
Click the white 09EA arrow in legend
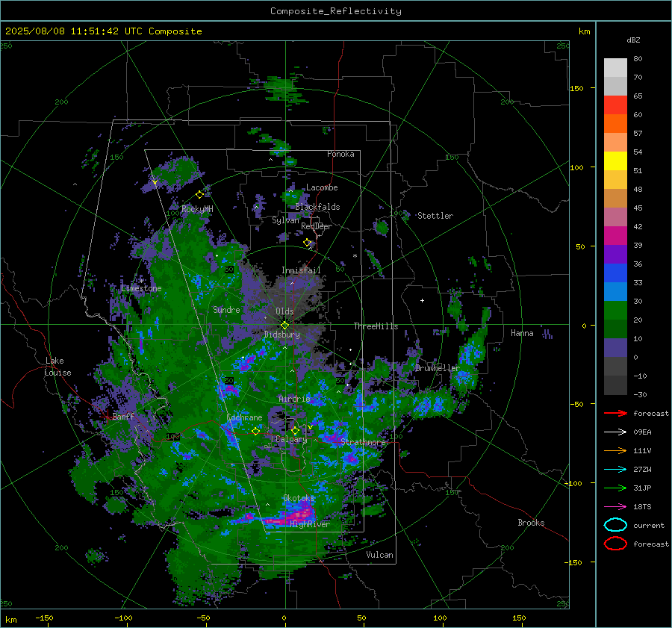tap(615, 432)
